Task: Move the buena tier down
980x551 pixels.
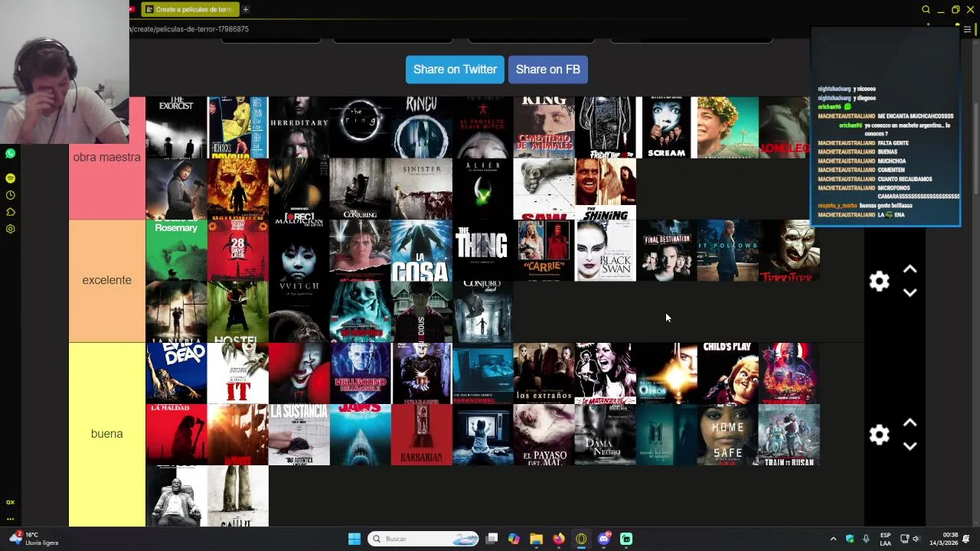Action: tap(910, 446)
